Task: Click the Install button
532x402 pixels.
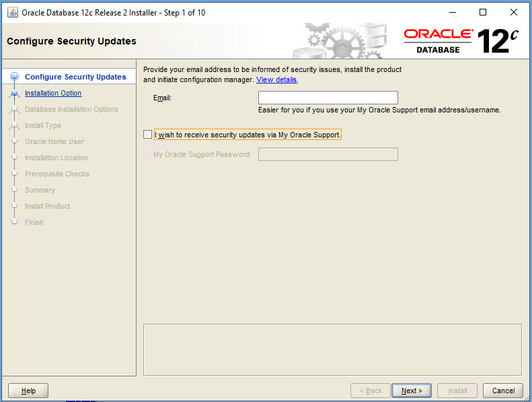Action: 457,391
